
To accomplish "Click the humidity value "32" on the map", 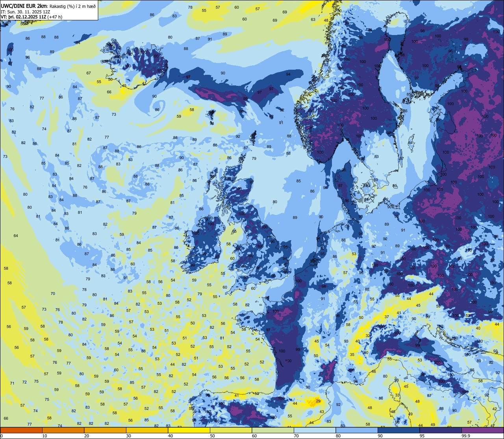I will [368, 336].
